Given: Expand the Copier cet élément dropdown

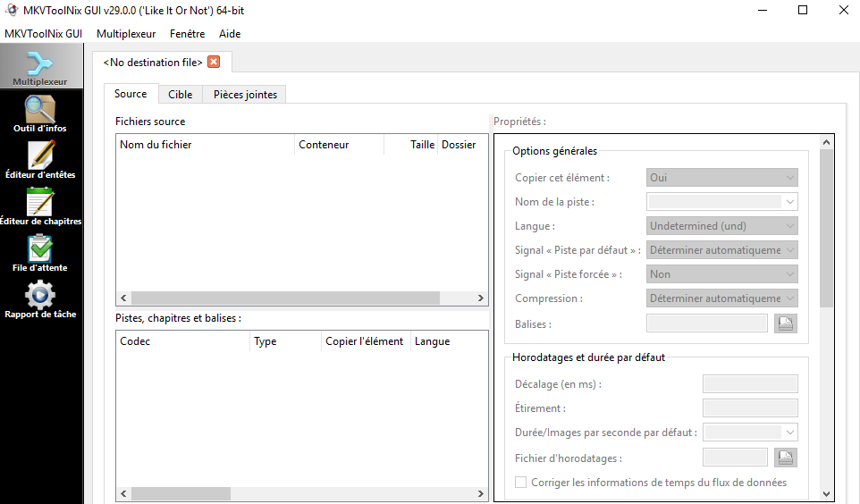Looking at the screenshot, I should 722,178.
